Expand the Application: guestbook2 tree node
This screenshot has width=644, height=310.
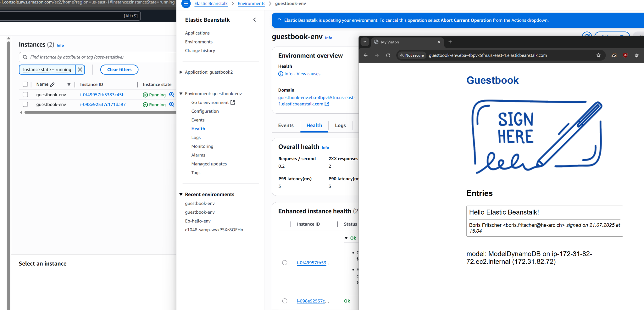pos(181,72)
